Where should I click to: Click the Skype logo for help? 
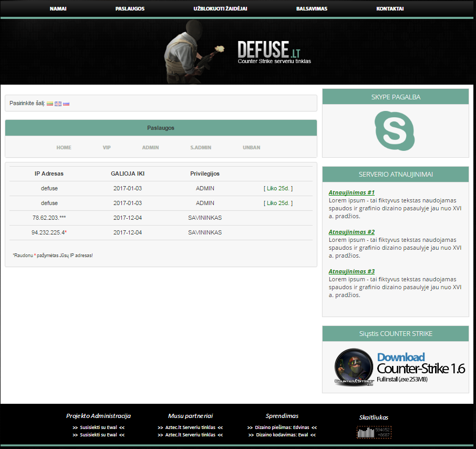point(395,130)
